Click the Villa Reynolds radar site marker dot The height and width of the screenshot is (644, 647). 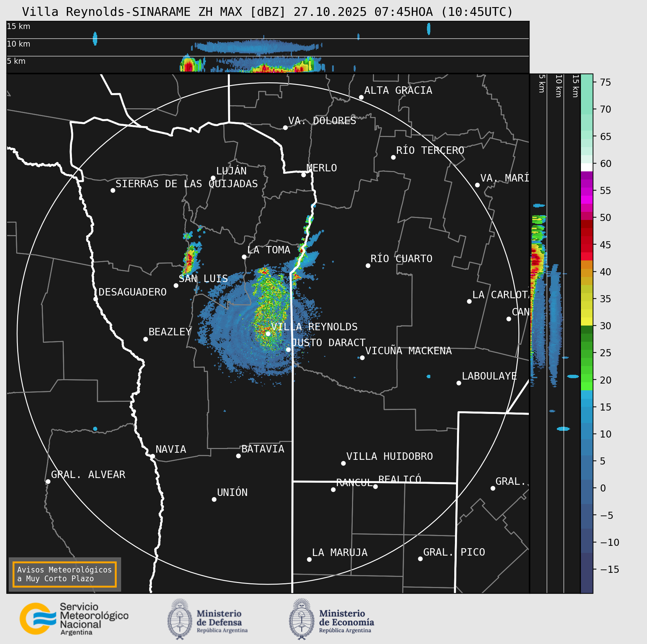pos(268,334)
